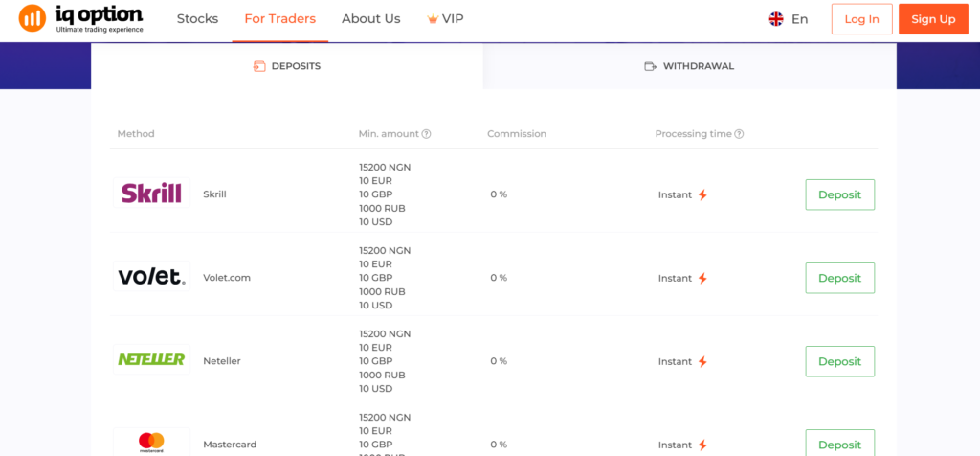Image resolution: width=980 pixels, height=456 pixels.
Task: Click the Volet.com method name
Action: pos(227,278)
